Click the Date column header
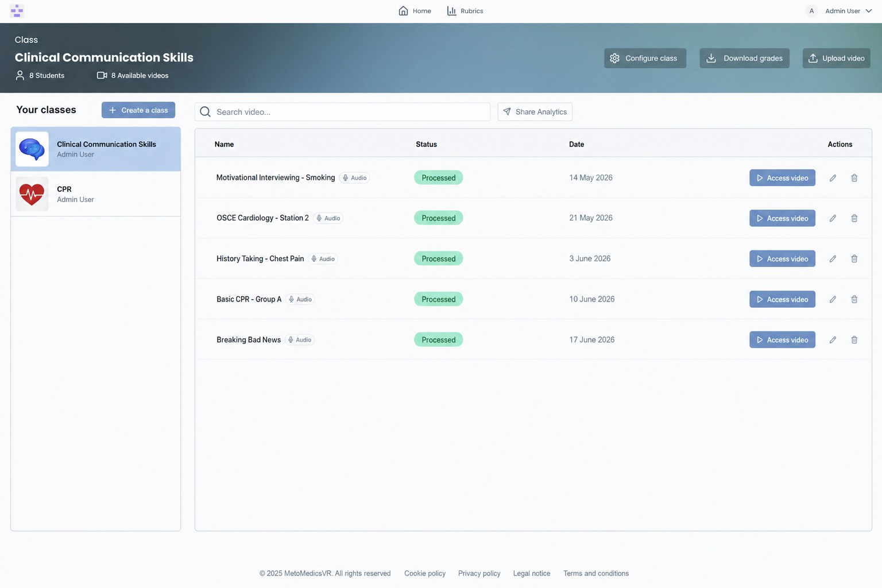Viewport: 882px width, 588px height. click(x=577, y=145)
